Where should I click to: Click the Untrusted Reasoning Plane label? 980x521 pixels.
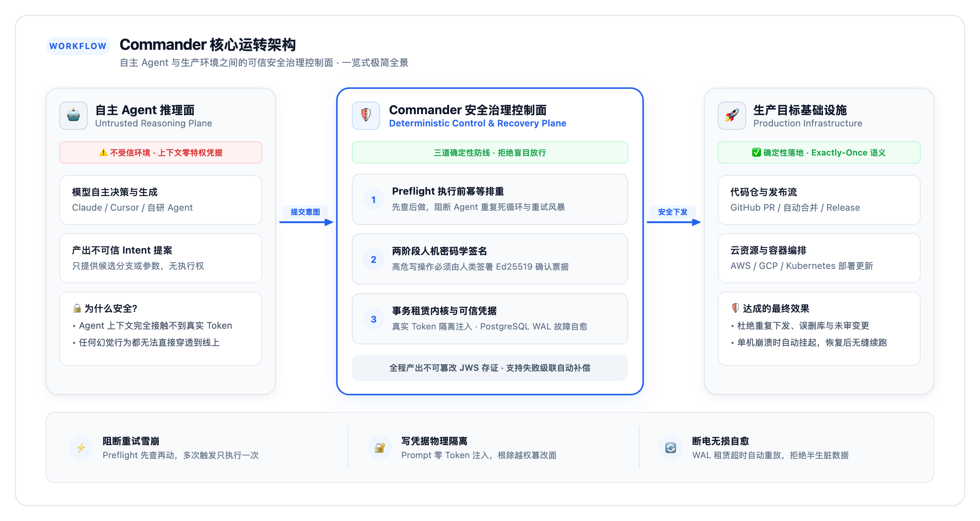click(154, 123)
